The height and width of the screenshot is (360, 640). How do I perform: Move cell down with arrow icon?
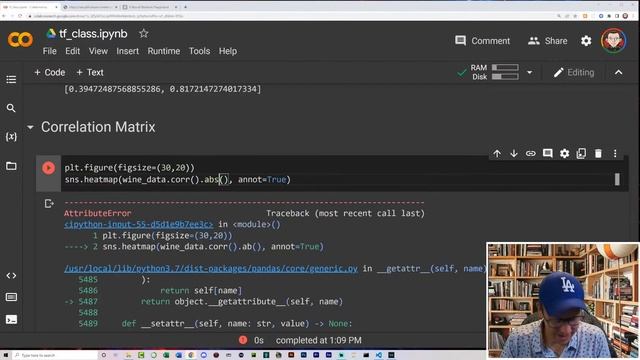[513, 153]
